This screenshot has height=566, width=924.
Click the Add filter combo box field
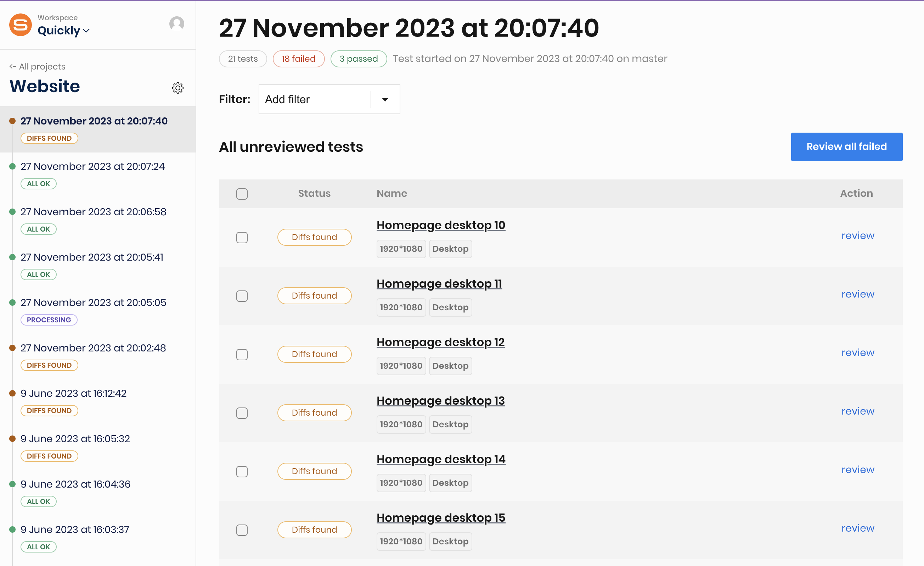tap(329, 99)
